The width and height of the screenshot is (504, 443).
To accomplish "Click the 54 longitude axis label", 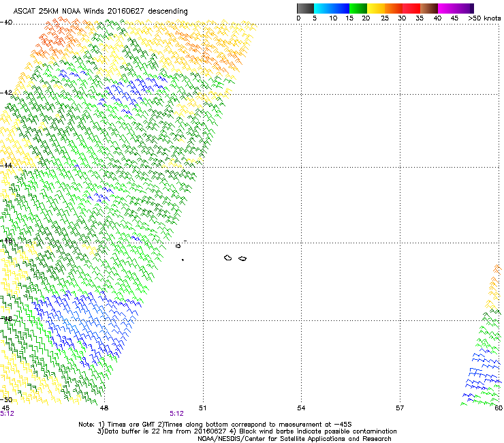I will pyautogui.click(x=301, y=408).
